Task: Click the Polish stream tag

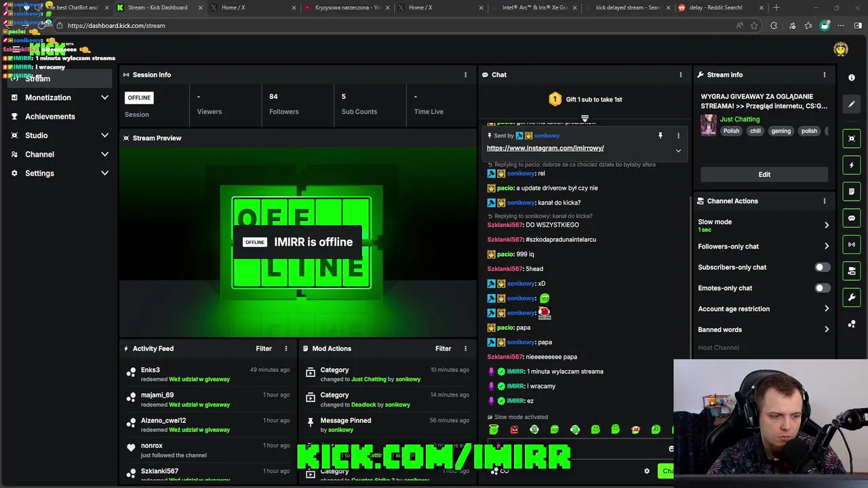Action: [x=731, y=131]
